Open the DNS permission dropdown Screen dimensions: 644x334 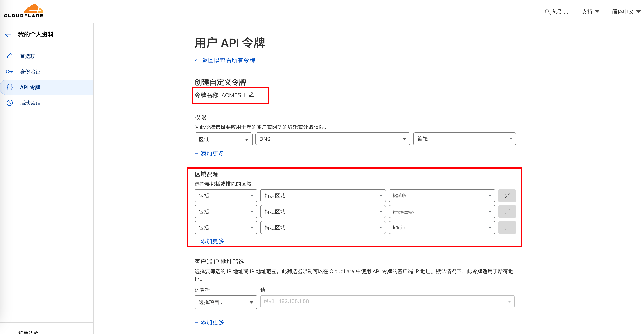[x=333, y=139]
